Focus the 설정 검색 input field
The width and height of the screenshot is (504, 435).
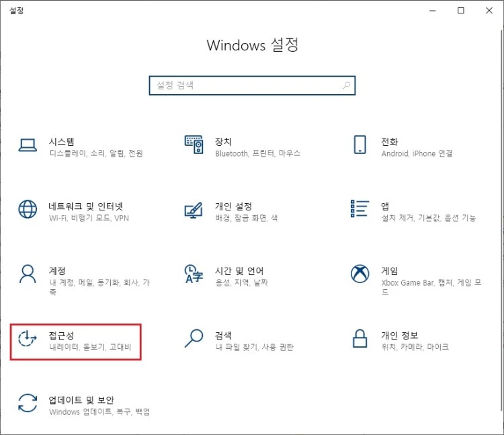(252, 85)
